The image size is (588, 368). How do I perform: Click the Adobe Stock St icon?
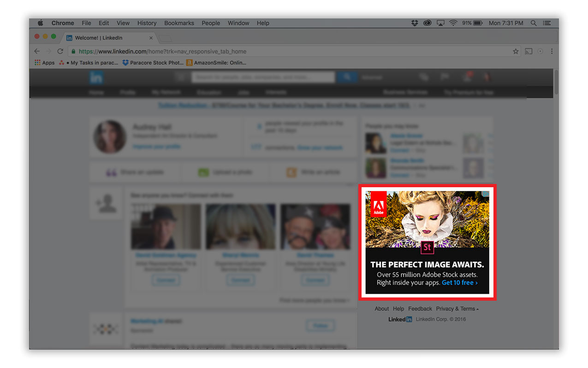[x=428, y=247]
